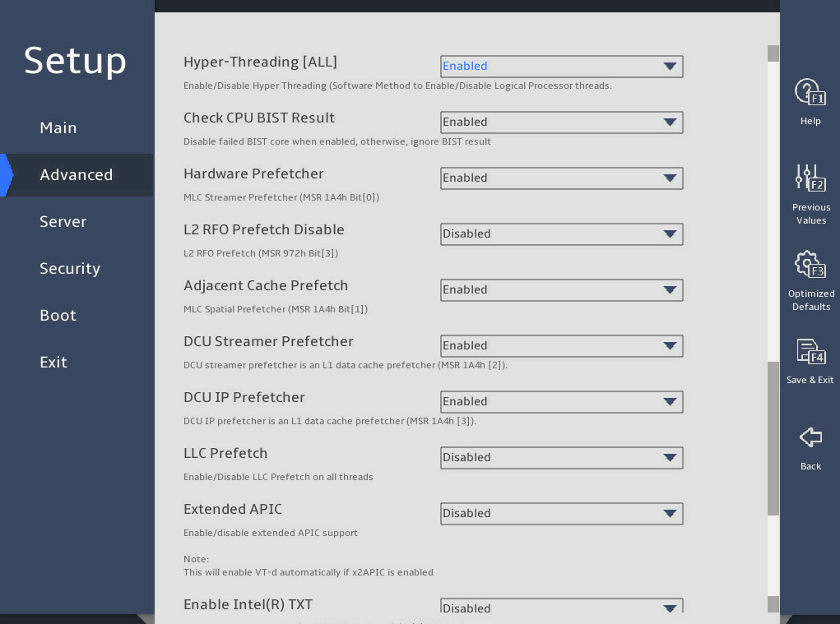Screen dimensions: 840x624
Task: Click the Setup title text
Action: (x=75, y=61)
